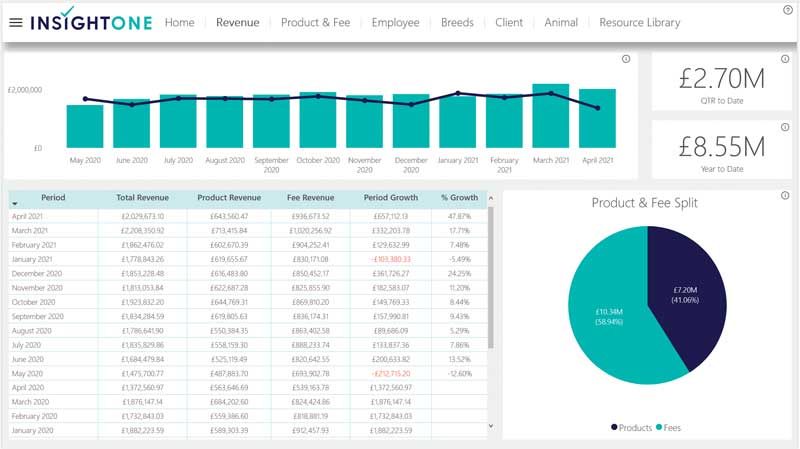Switch to the Employee tab
Image resolution: width=800 pixels, height=449 pixels.
(395, 22)
